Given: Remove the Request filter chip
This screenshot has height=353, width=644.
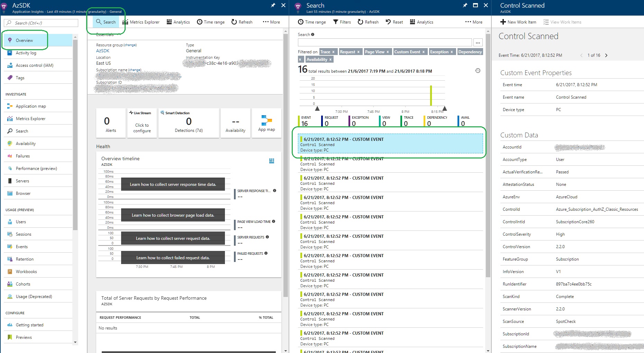Looking at the screenshot, I should click(358, 52).
